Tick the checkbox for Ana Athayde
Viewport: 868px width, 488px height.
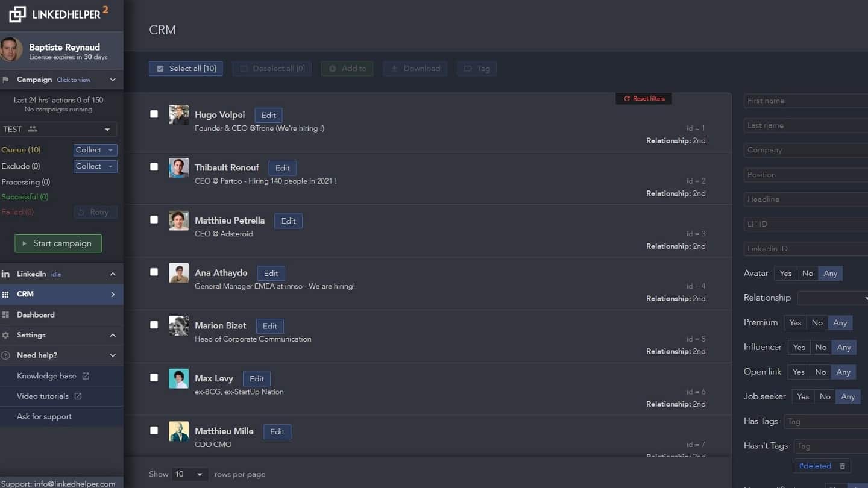click(154, 272)
